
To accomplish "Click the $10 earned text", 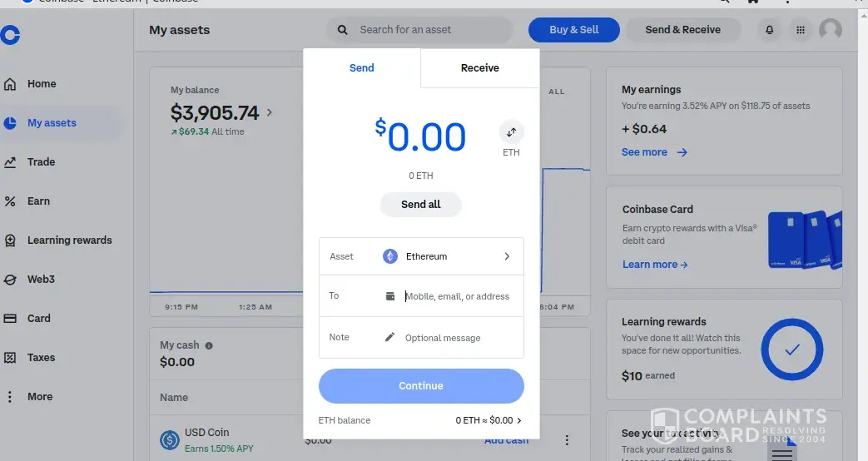I will 648,376.
